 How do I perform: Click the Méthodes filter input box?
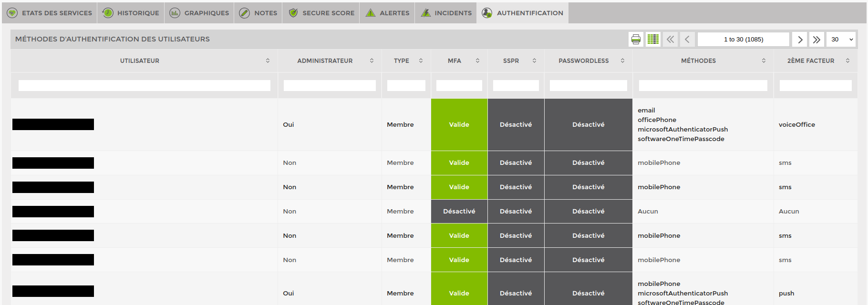click(703, 85)
